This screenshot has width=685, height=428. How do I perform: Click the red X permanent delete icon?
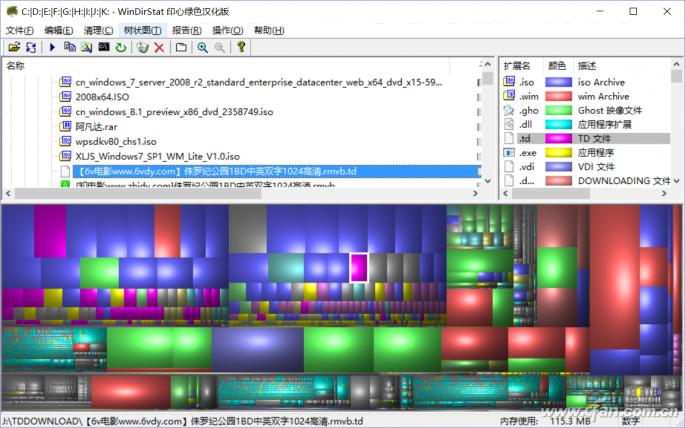[x=159, y=47]
